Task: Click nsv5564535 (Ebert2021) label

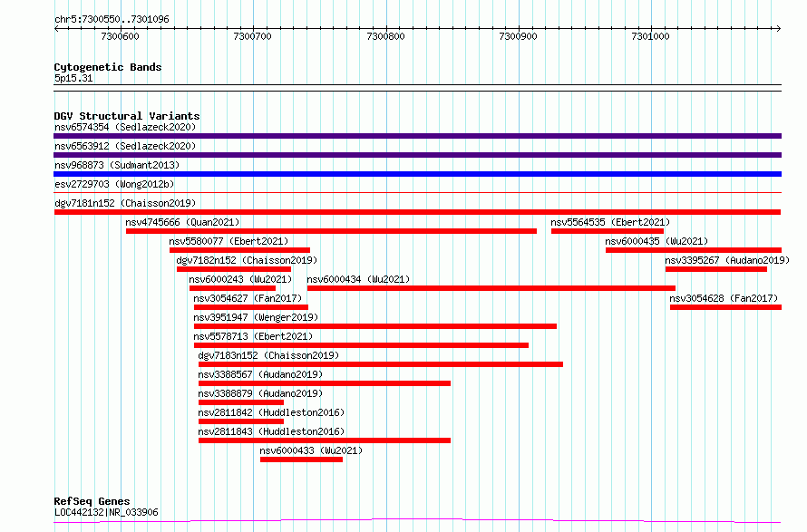Action: pos(610,222)
